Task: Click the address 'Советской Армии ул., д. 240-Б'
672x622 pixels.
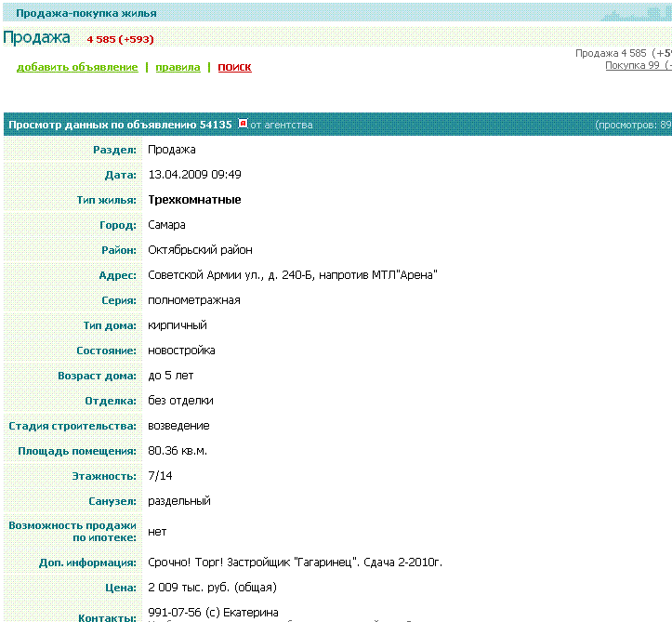Action: pos(231,275)
